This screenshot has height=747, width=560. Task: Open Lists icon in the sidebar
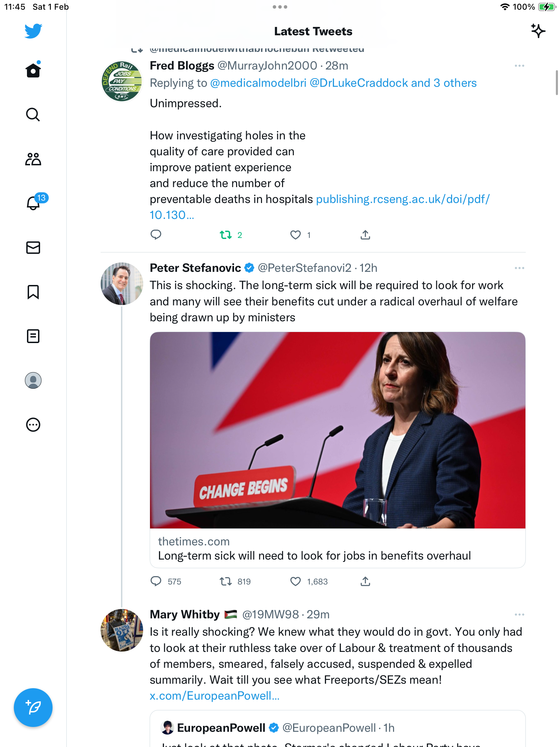[x=33, y=336]
